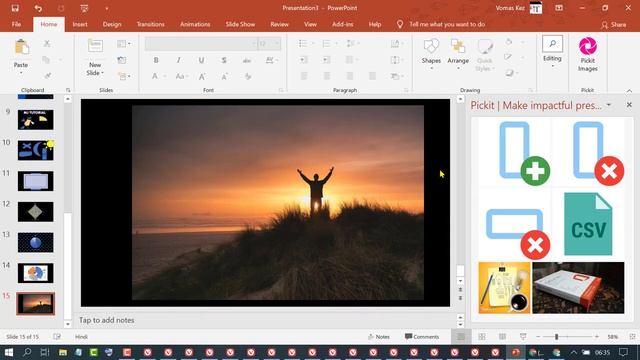Zoom out with the minus button
Image resolution: width=640 pixels, height=360 pixels.
tap(538, 337)
